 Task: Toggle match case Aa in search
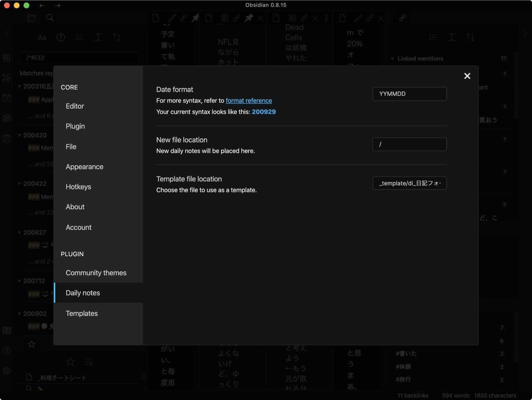tap(42, 38)
